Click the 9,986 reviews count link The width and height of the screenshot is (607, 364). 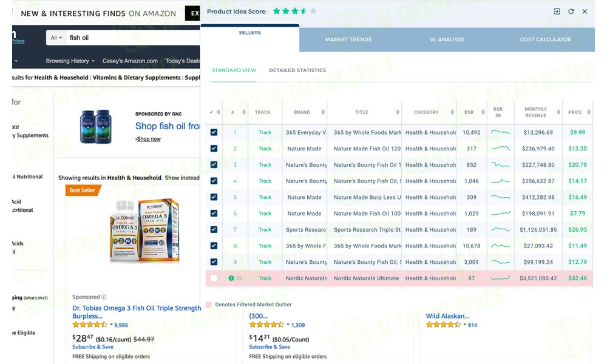121,325
